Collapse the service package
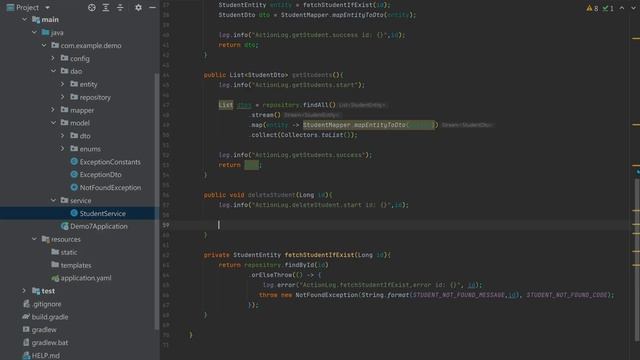 tap(53, 200)
